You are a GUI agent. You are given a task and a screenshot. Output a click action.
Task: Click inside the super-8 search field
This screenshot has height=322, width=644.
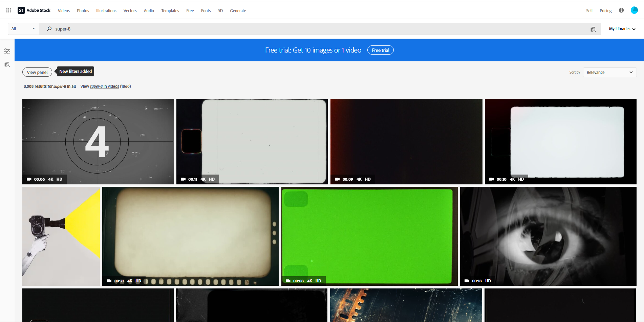tap(135, 29)
